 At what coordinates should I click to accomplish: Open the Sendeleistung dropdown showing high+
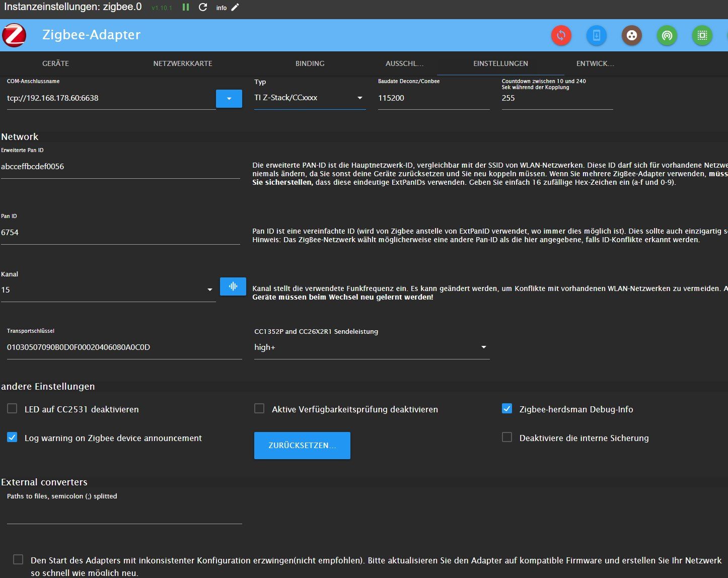pyautogui.click(x=372, y=347)
